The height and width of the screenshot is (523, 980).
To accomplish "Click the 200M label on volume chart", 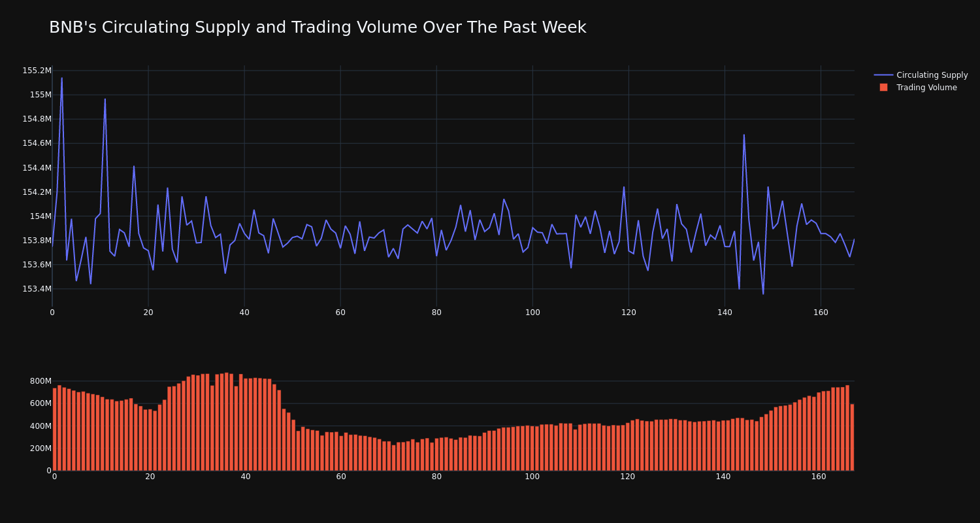I will (x=41, y=448).
